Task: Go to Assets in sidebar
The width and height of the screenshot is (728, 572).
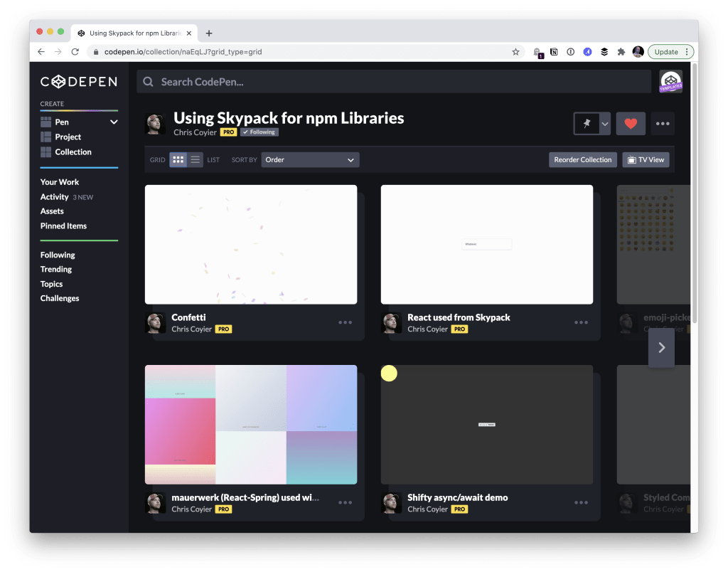Action: point(52,211)
